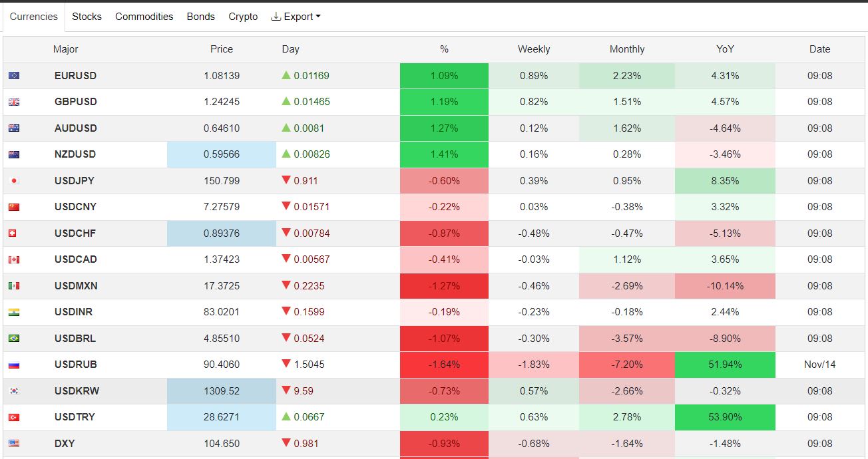This screenshot has width=868, height=459.
Task: Click the European Union flag icon
Action: point(14,76)
